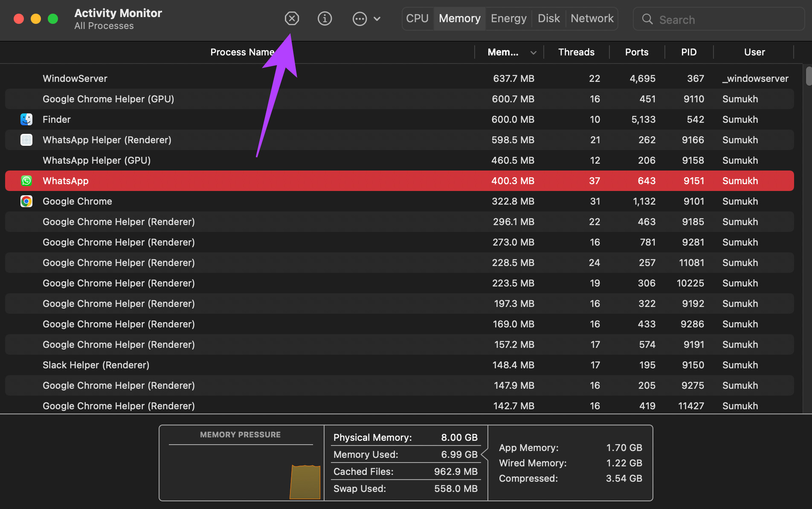Click the App Memory 1.70 GB entry
812x509 pixels.
571,448
